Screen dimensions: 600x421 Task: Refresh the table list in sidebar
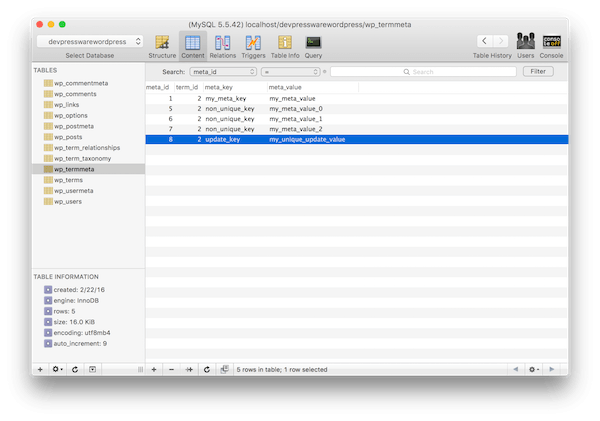[75, 369]
